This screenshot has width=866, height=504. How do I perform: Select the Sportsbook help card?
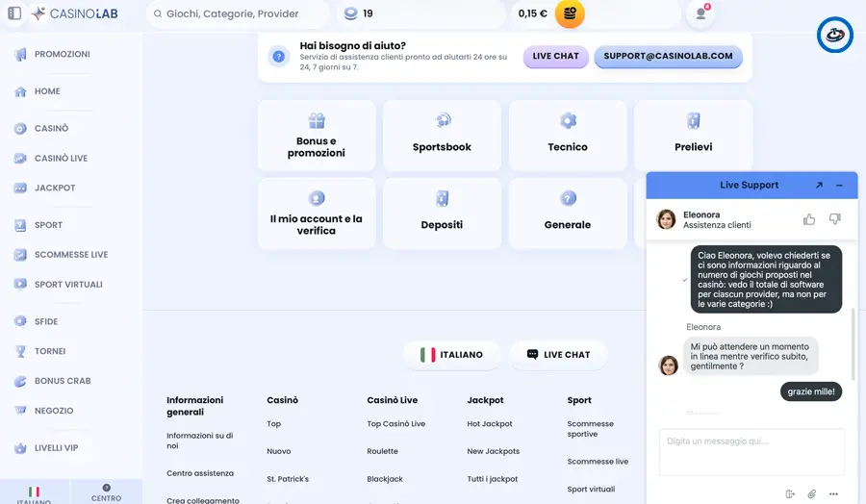click(x=442, y=136)
